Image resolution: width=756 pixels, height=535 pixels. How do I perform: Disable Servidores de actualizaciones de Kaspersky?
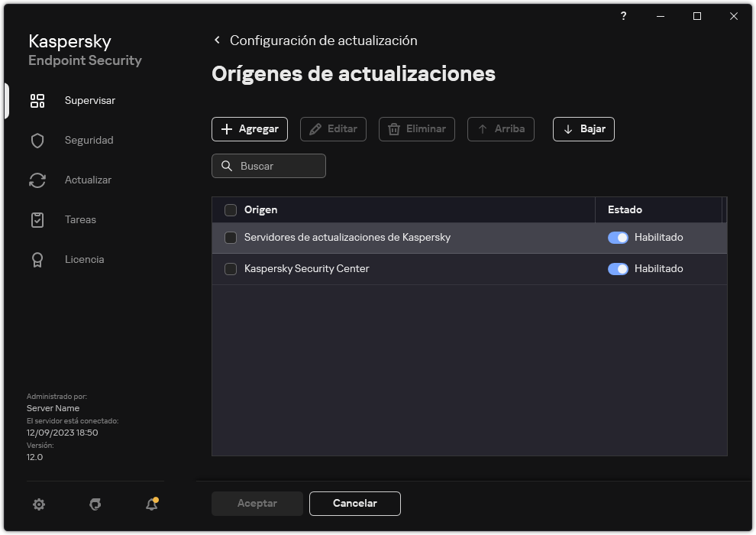coord(618,237)
